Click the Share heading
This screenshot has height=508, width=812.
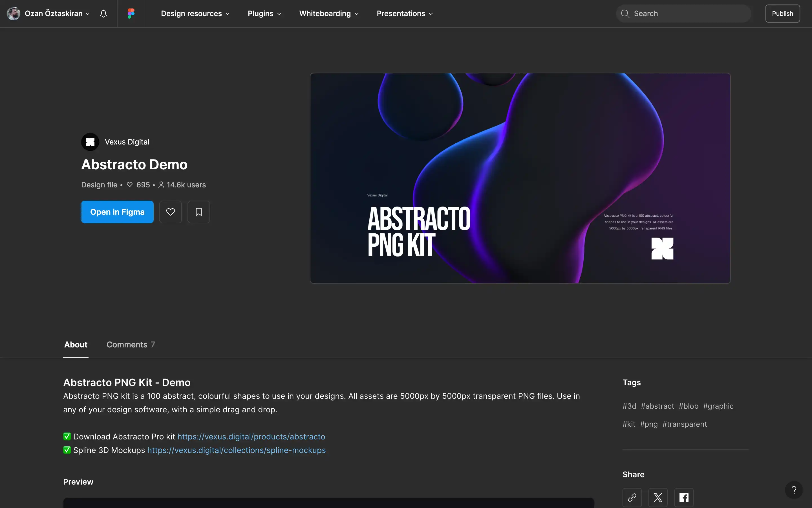pyautogui.click(x=633, y=474)
